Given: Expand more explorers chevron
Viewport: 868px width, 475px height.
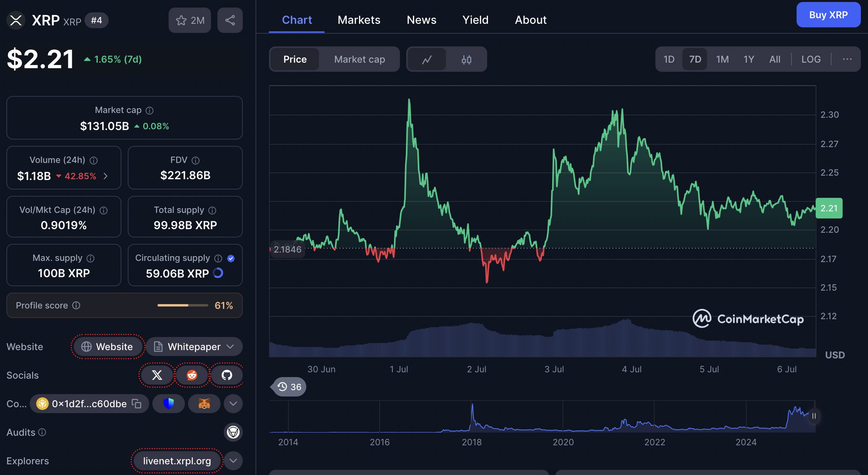Looking at the screenshot, I should pos(233,461).
